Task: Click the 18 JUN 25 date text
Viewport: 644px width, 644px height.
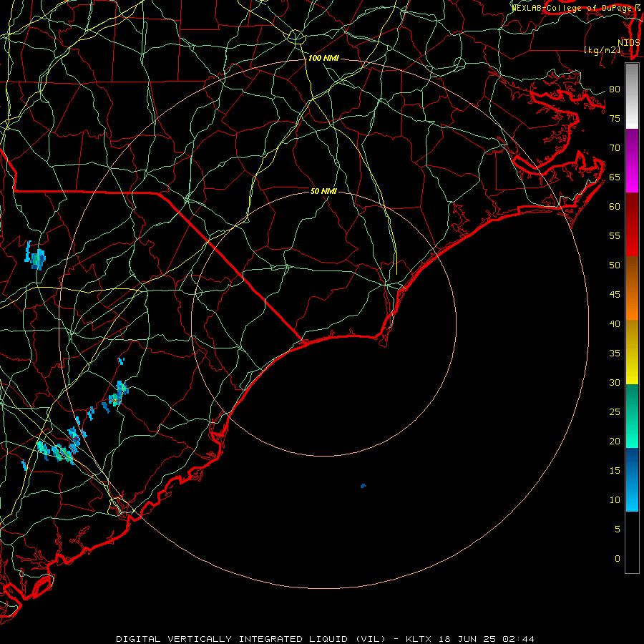Action: (468, 639)
